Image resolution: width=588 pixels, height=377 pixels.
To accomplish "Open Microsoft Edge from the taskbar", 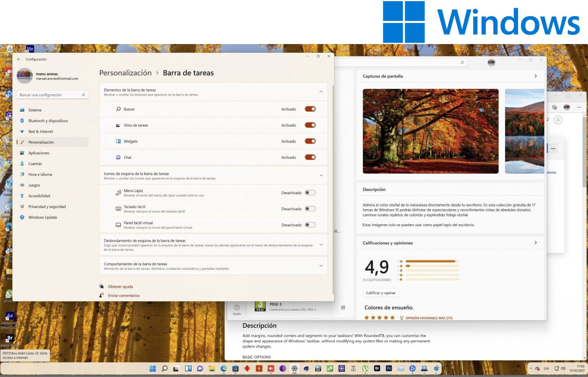I will coord(223,368).
